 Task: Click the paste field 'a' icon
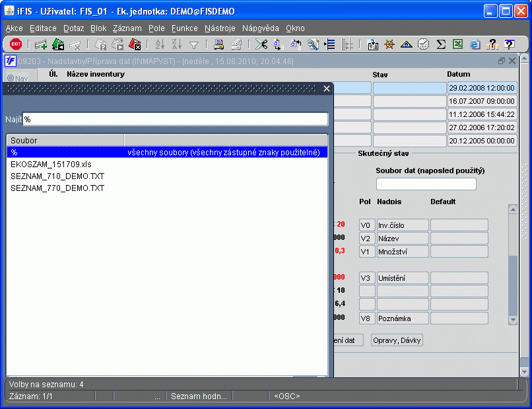coord(296,44)
